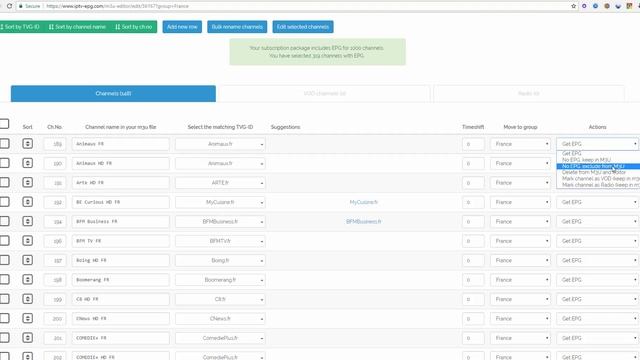Image resolution: width=640 pixels, height=360 pixels.
Task: Click sort handle for Animaux FR row
Action: coord(27,144)
